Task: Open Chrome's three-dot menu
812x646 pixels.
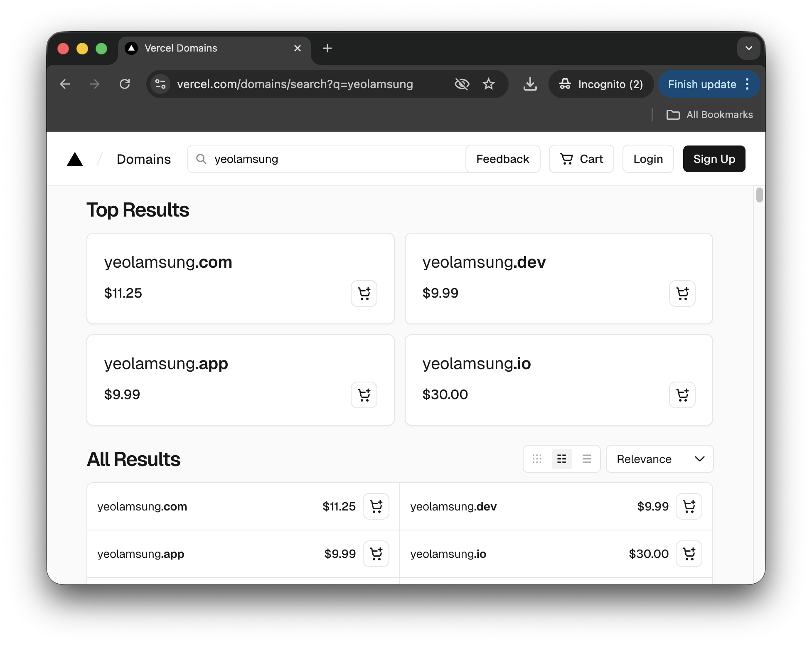Action: pyautogui.click(x=747, y=84)
